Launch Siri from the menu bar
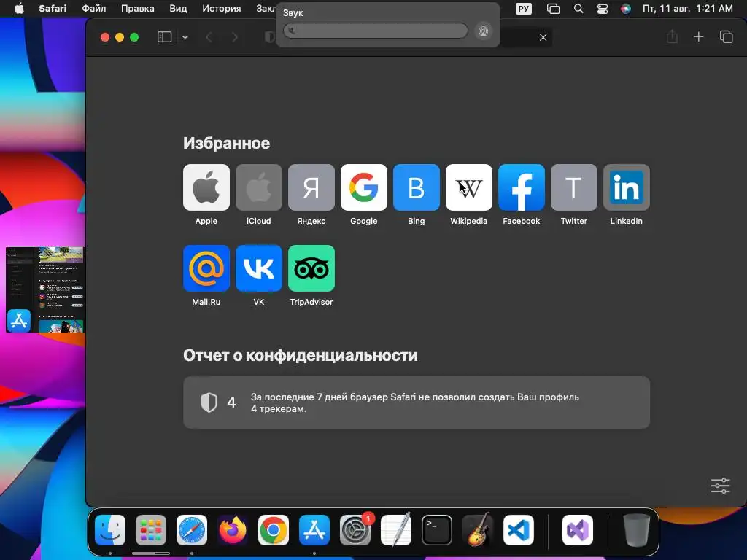 click(x=625, y=9)
